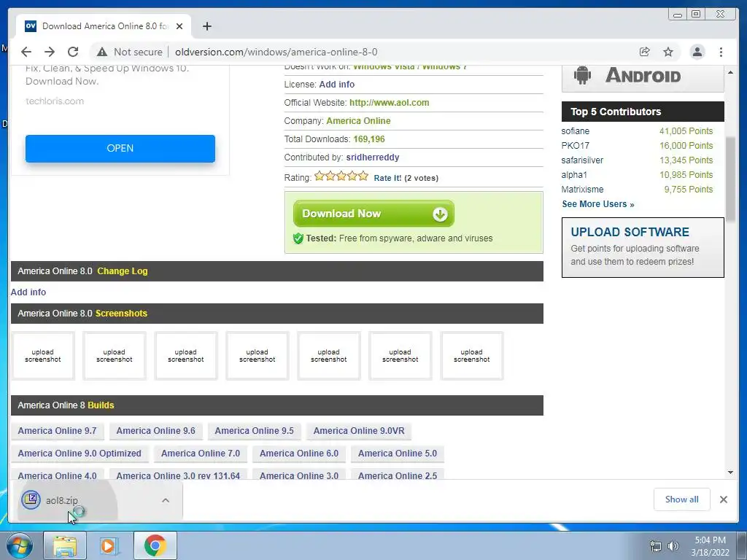Select the America Online 9.0VR build
This screenshot has width=747, height=560.
click(x=359, y=431)
